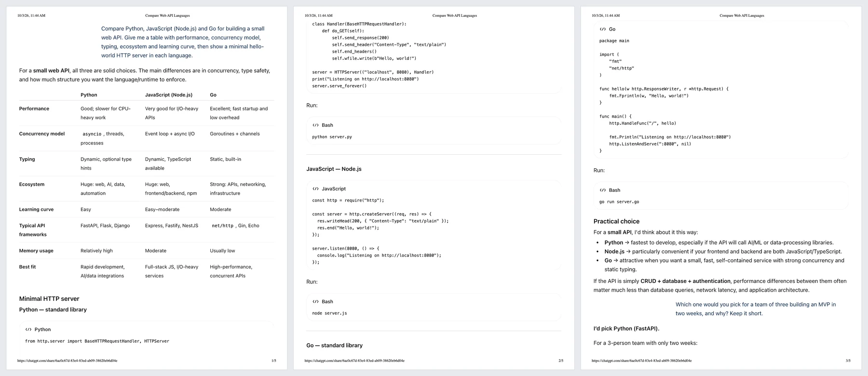The image size is (868, 376).
Task: Select the "Express, Fastify, NestJS" cell
Action: [x=172, y=226]
